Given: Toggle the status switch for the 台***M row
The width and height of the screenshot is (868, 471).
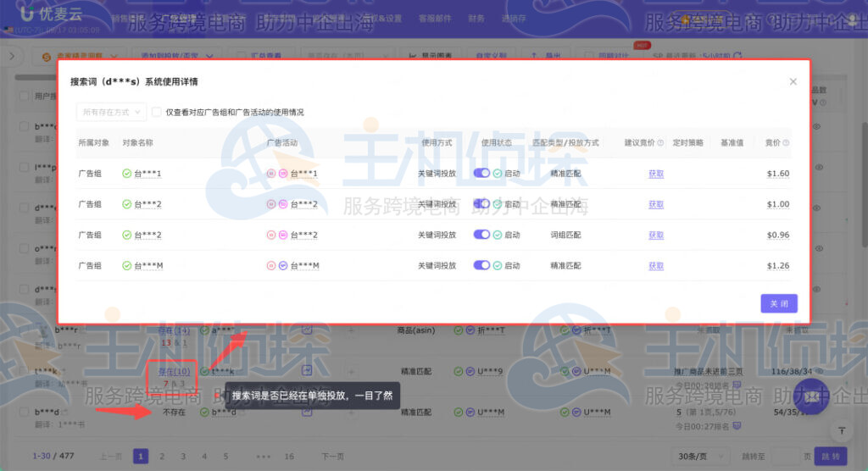Looking at the screenshot, I should tap(481, 266).
